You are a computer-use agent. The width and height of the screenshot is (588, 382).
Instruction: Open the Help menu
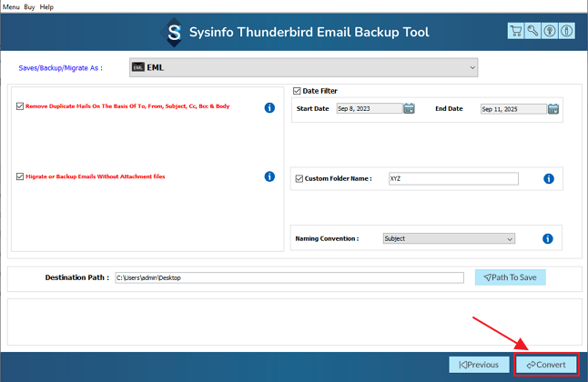(x=46, y=6)
